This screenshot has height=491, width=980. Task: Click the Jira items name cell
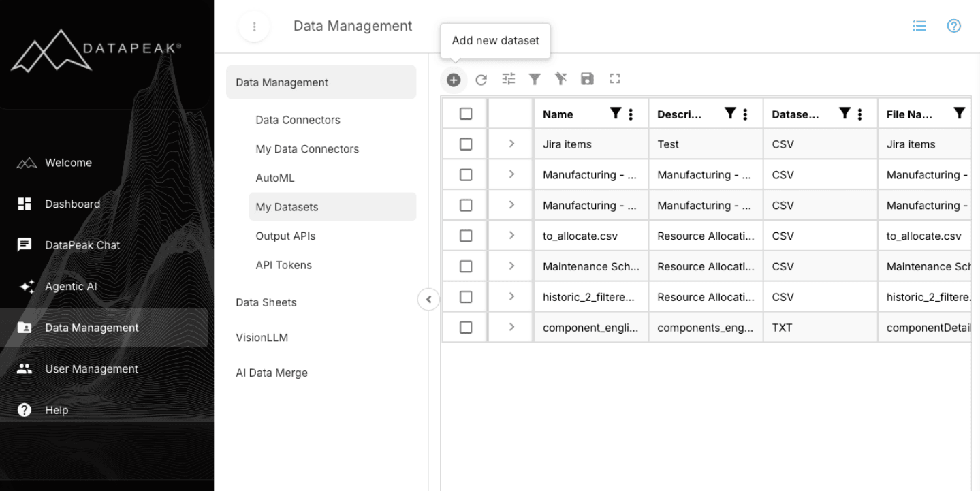click(x=591, y=144)
